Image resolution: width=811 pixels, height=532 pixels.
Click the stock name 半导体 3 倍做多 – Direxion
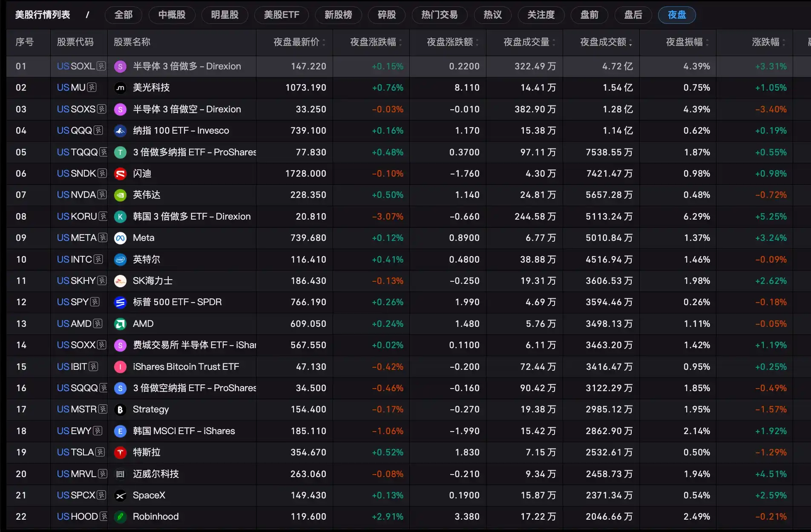pos(187,66)
